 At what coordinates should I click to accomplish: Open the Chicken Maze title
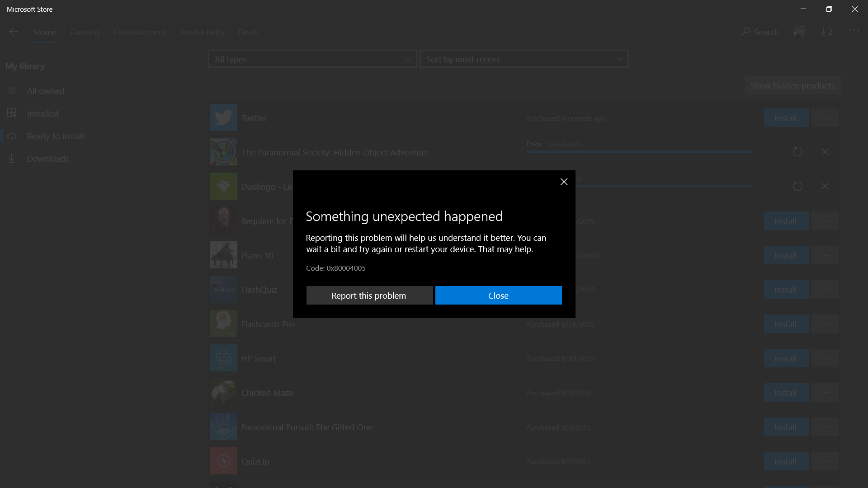pyautogui.click(x=267, y=393)
